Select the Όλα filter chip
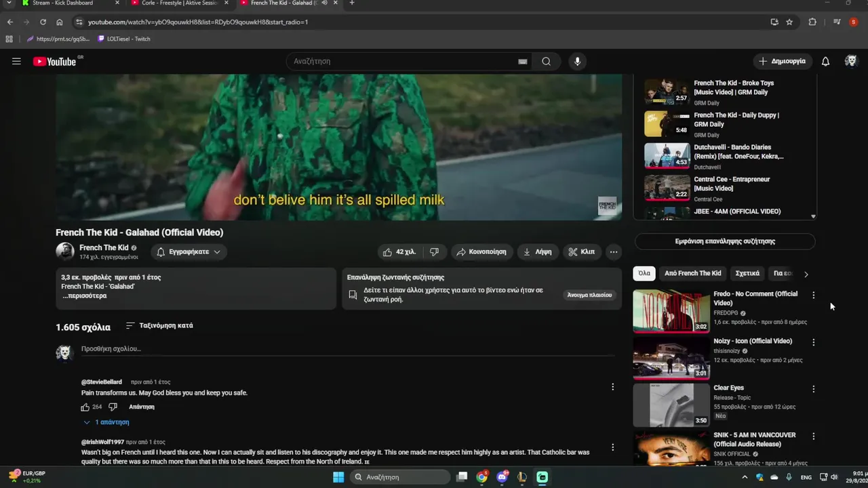 pos(644,273)
